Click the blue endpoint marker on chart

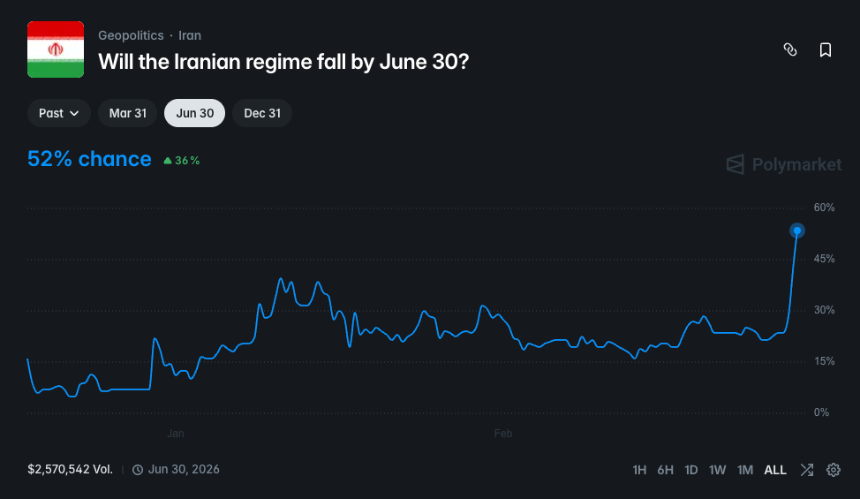[x=797, y=231]
